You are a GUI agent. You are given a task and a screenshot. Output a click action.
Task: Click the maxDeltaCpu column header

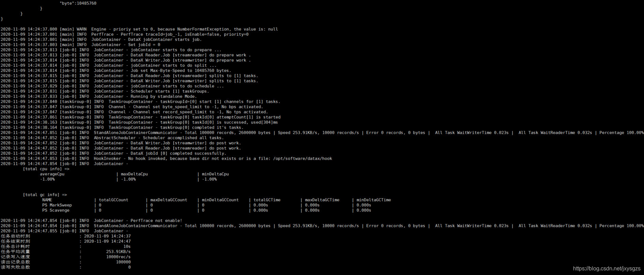pos(134,174)
